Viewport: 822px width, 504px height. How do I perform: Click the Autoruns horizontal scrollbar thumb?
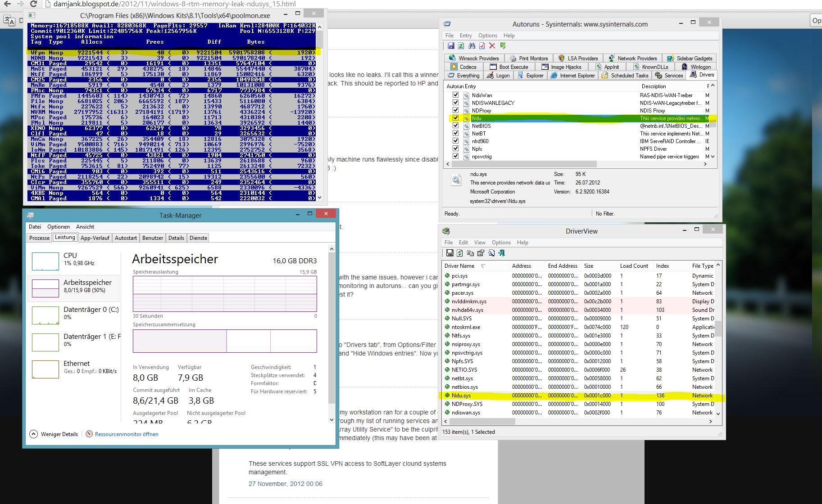pos(525,164)
